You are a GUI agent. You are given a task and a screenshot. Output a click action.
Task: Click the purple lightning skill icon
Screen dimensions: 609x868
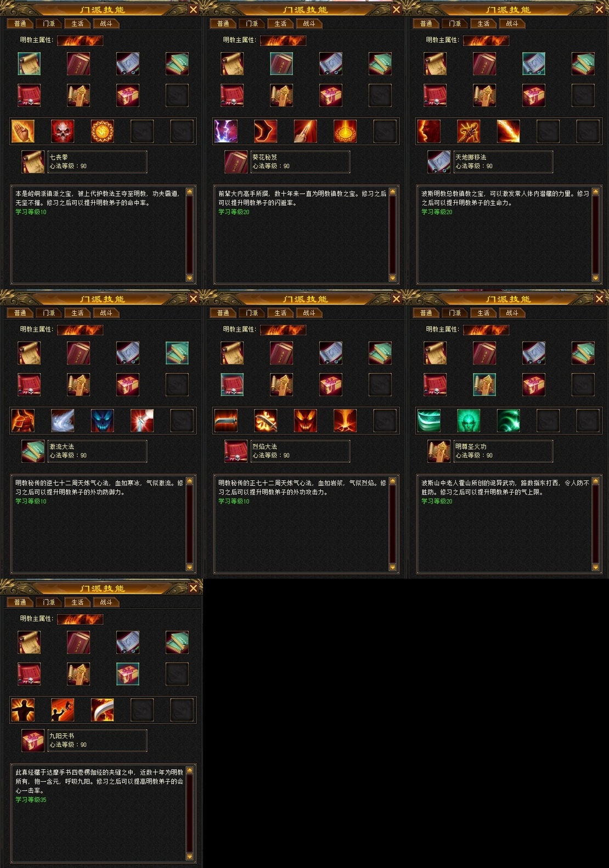click(x=226, y=131)
